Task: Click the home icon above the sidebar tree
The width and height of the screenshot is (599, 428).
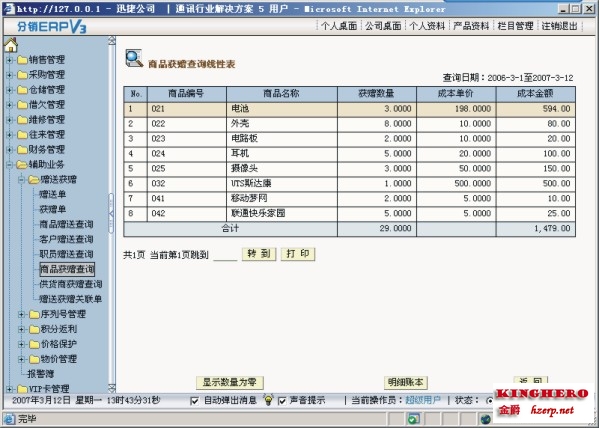Action: 11,45
